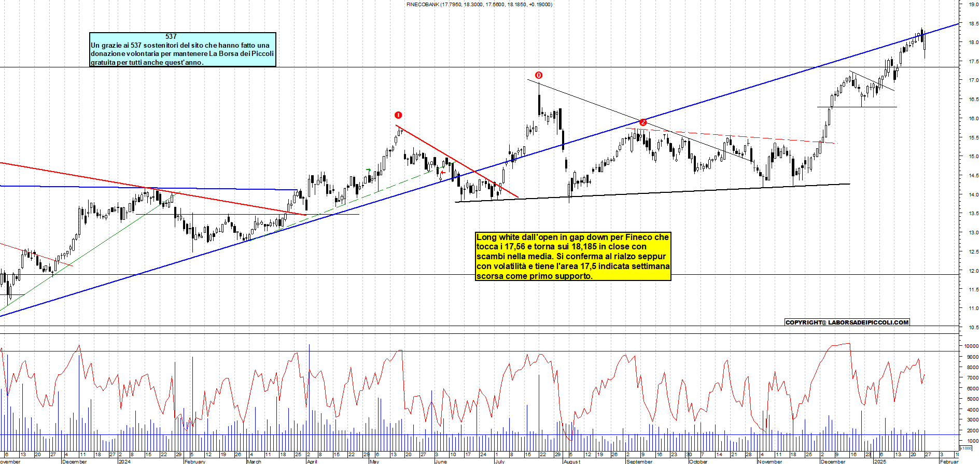Click the March month label on time axis
The width and height of the screenshot is (980, 464).
(x=254, y=461)
